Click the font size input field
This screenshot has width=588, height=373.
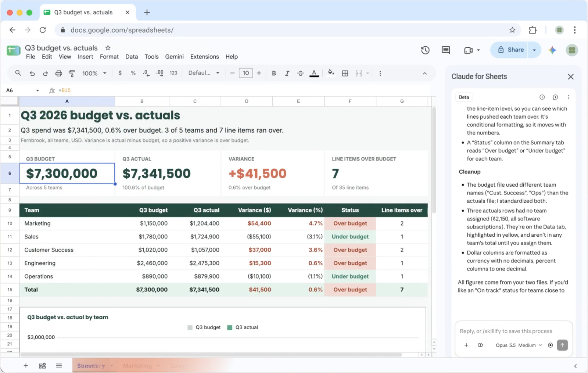point(246,73)
